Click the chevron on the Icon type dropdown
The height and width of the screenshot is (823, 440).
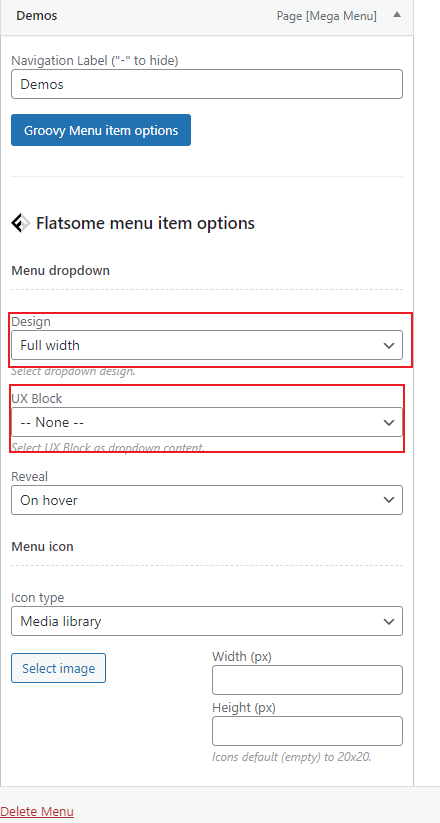[389, 621]
